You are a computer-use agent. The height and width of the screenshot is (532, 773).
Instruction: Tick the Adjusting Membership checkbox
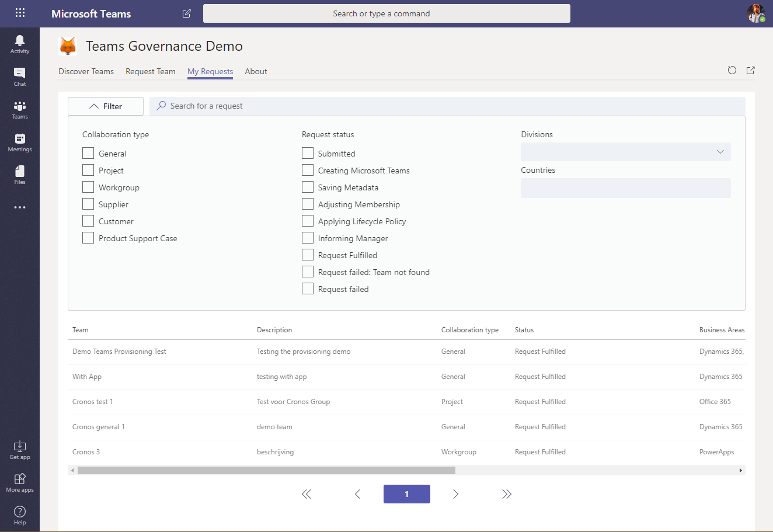click(x=308, y=204)
